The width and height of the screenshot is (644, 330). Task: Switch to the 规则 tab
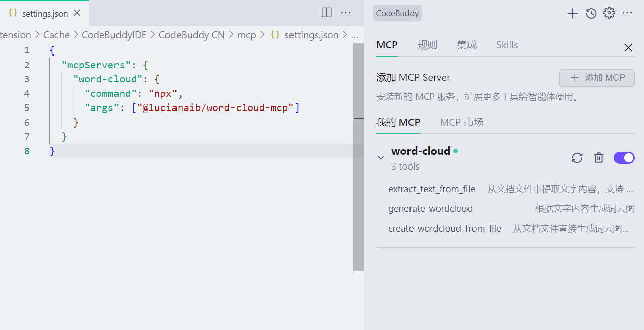[x=427, y=44]
